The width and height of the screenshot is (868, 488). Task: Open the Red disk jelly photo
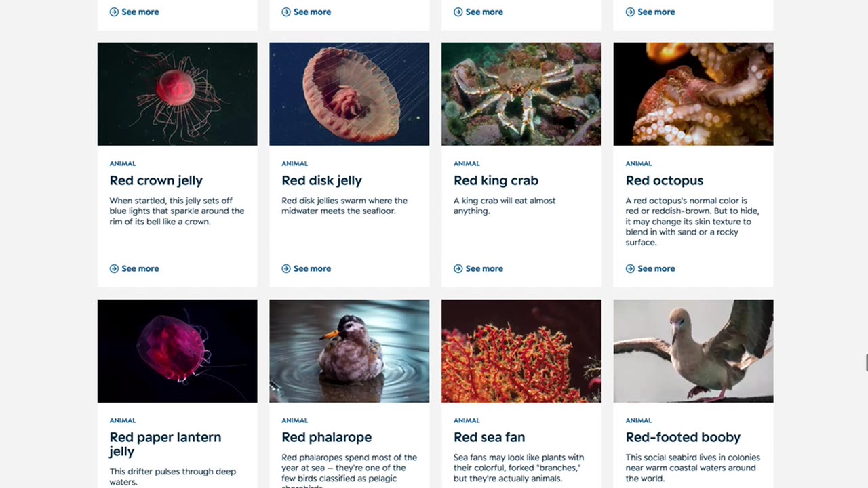coord(349,94)
